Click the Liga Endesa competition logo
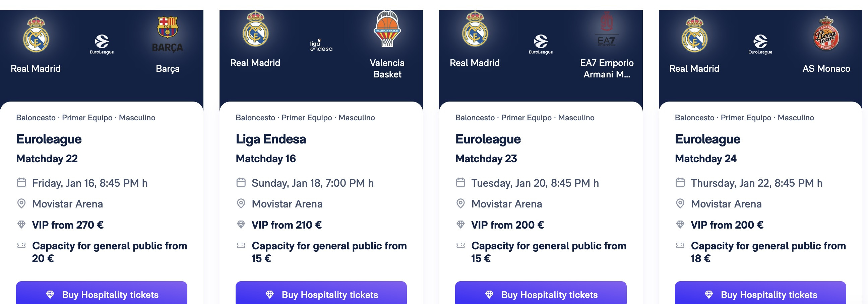This screenshot has width=868, height=304. click(321, 46)
